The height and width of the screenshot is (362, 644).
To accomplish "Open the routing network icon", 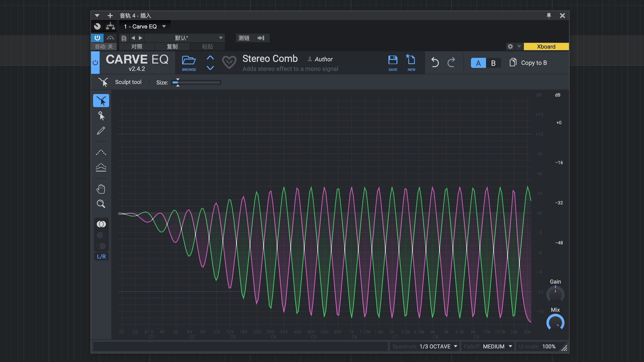I will [110, 26].
